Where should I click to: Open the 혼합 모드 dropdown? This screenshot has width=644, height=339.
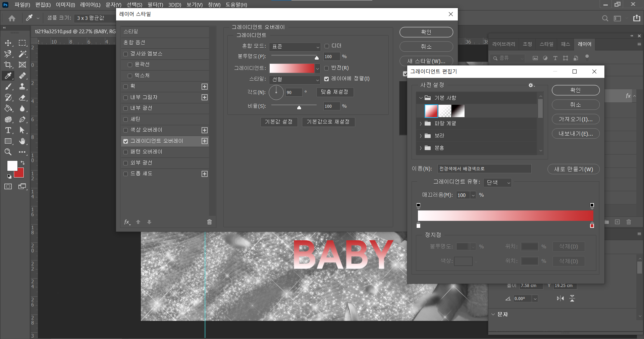pyautogui.click(x=295, y=47)
